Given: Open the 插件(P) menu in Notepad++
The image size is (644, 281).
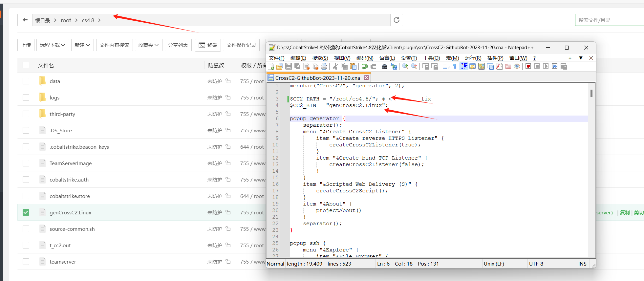Looking at the screenshot, I should [x=495, y=58].
